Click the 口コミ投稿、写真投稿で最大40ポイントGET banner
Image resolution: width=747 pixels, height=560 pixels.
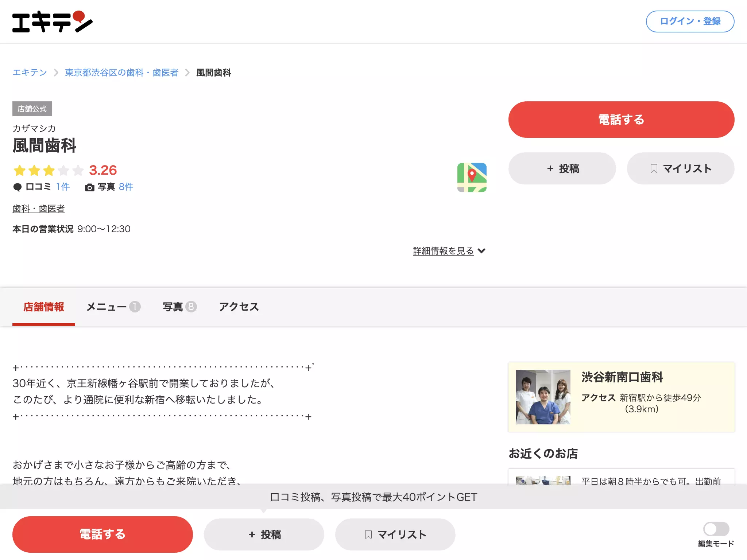click(373, 497)
